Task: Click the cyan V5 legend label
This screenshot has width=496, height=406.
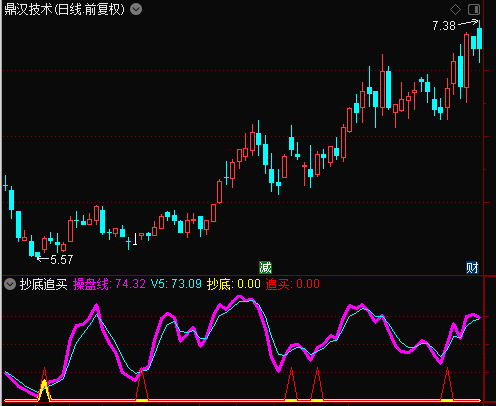Action: pos(176,284)
